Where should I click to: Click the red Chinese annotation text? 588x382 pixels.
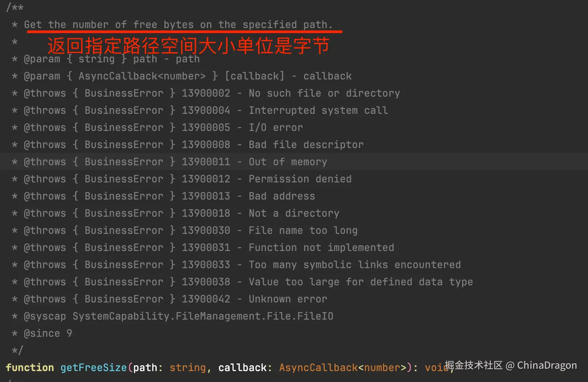pos(188,46)
